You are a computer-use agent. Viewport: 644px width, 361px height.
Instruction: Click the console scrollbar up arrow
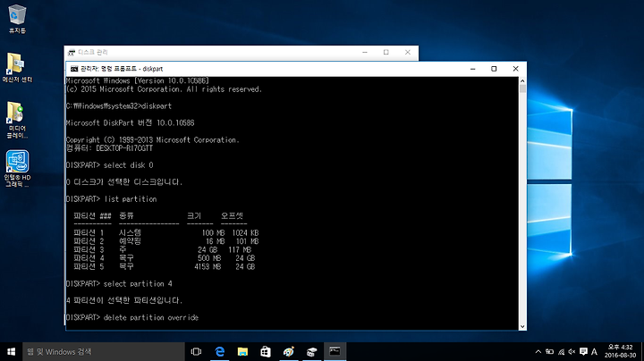(x=522, y=80)
